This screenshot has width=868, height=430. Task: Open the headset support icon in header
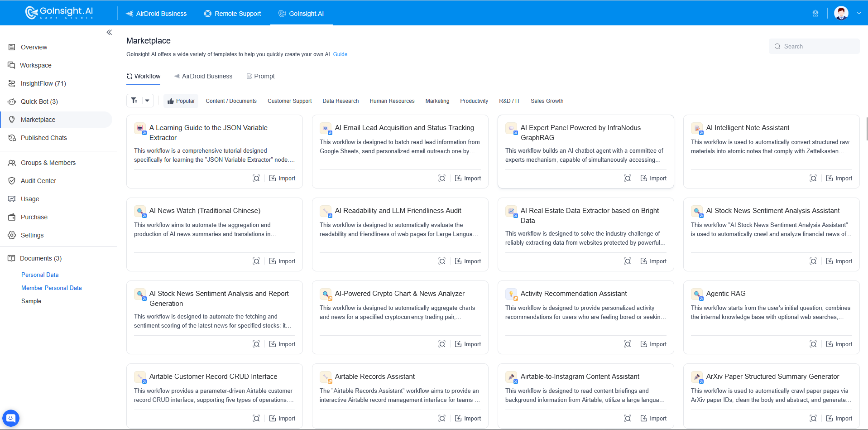click(x=815, y=13)
